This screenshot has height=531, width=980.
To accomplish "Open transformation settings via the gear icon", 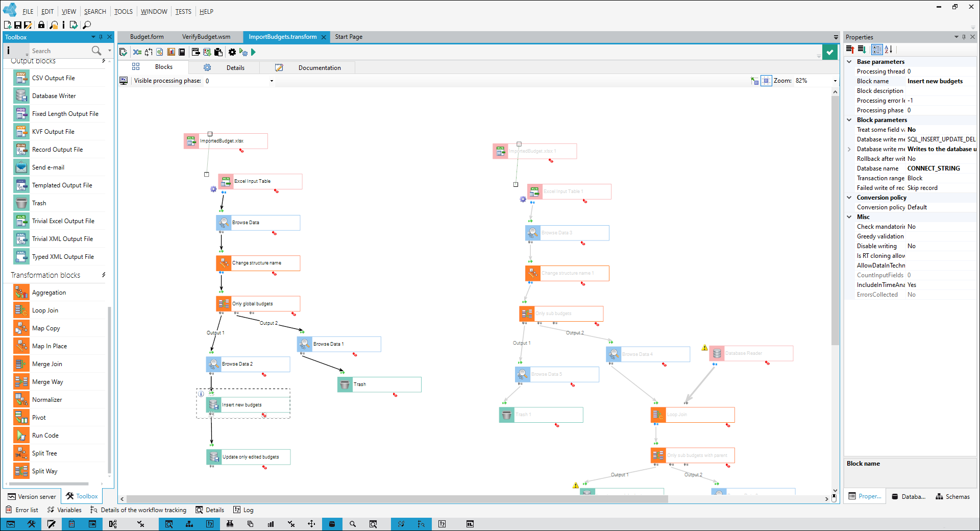I will (232, 52).
